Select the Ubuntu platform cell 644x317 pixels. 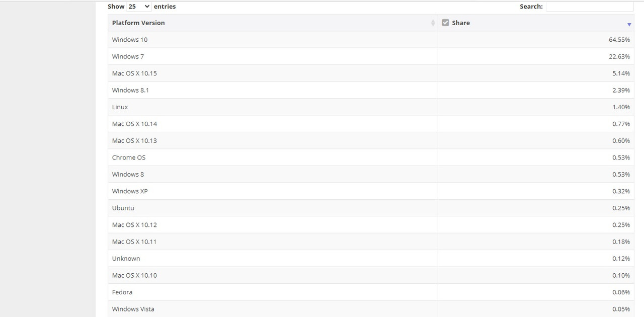tap(273, 208)
